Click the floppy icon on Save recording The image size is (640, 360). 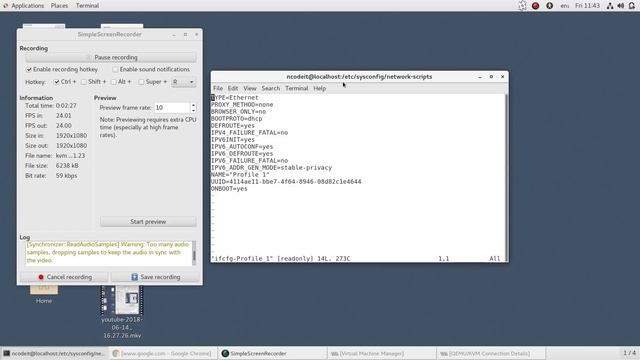(x=134, y=277)
